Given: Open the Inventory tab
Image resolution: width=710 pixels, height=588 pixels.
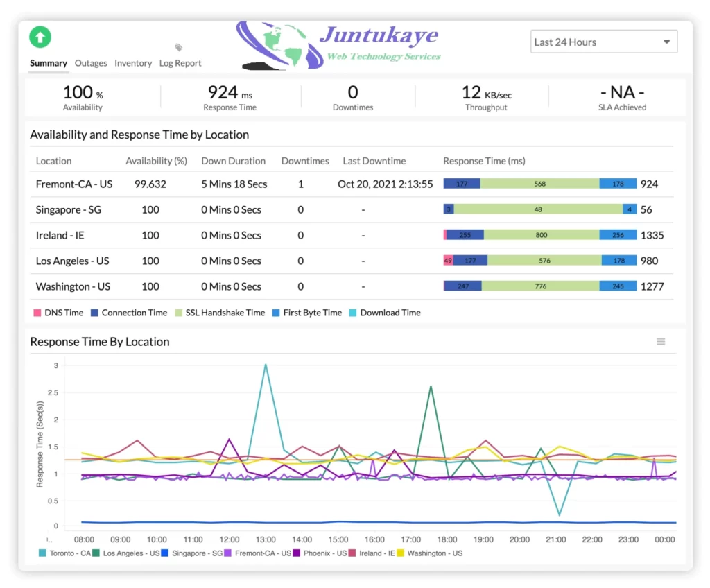Looking at the screenshot, I should tap(133, 63).
